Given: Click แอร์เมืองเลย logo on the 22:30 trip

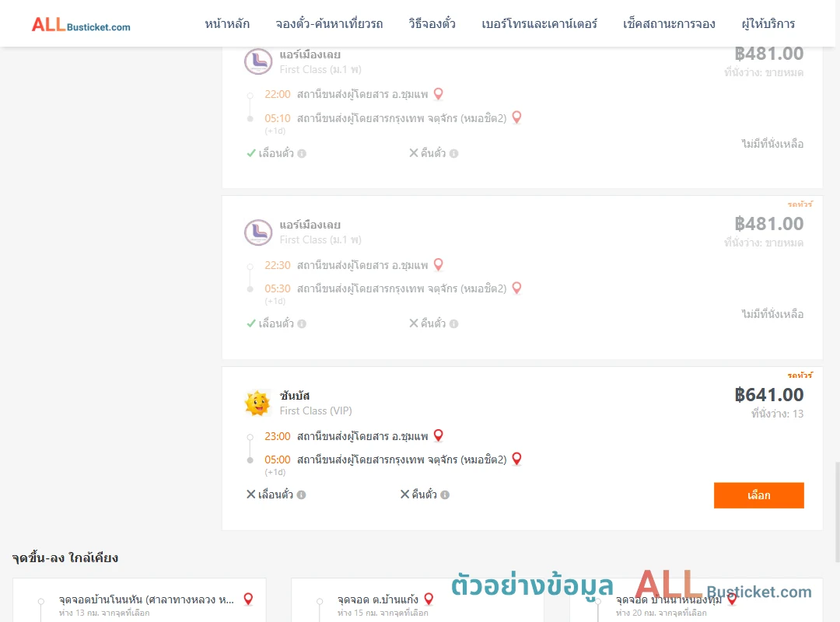Looking at the screenshot, I should [x=258, y=232].
